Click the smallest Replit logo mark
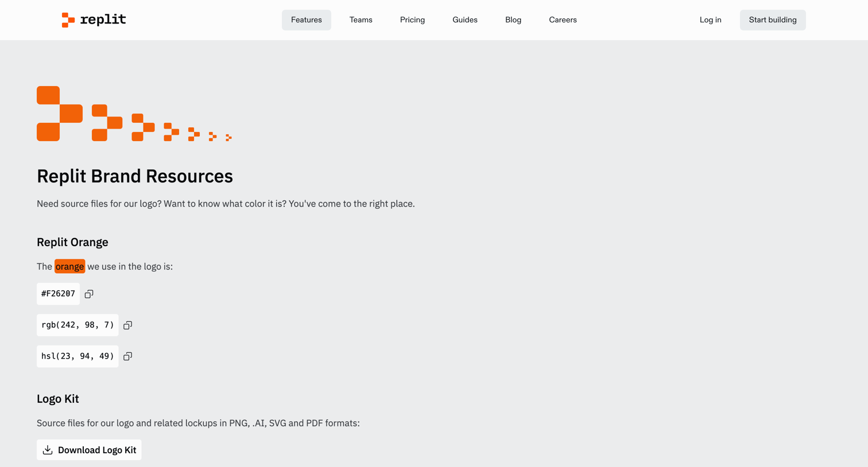Screen dimensions: 868x467 click(228, 138)
